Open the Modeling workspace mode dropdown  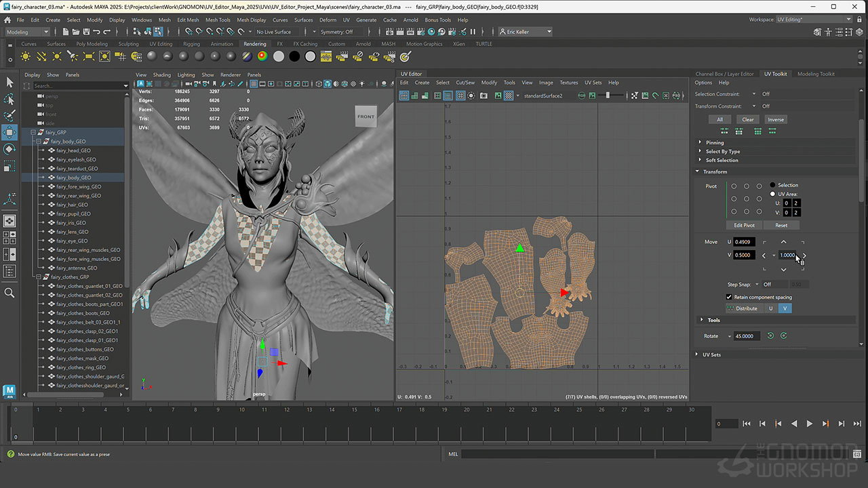tap(27, 32)
